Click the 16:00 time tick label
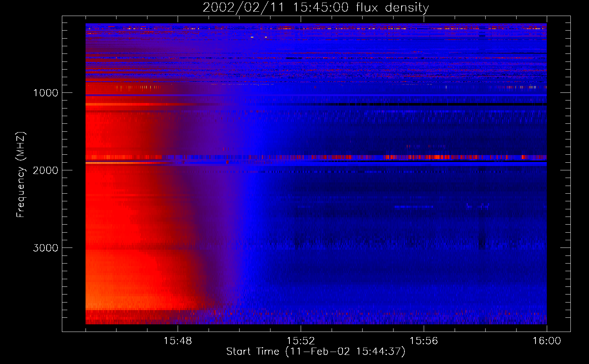The image size is (589, 364). click(x=547, y=341)
